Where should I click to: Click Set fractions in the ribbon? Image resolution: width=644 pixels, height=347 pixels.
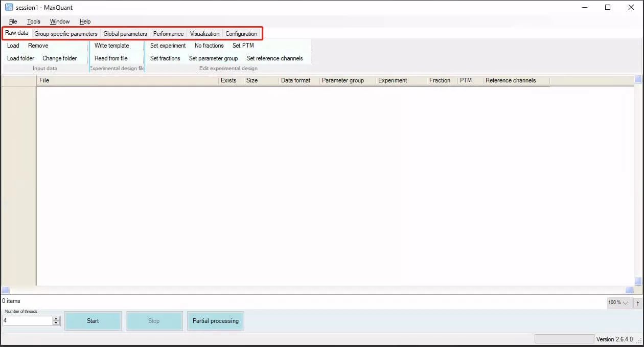tap(165, 58)
